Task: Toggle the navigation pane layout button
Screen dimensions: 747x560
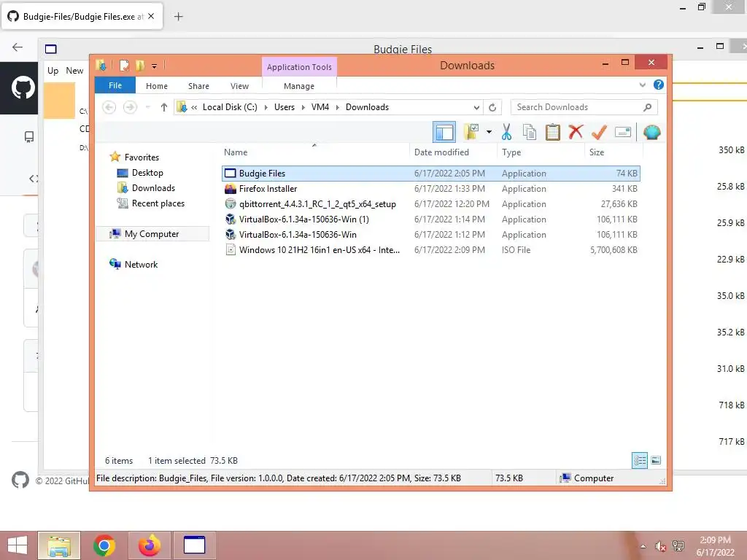Action: click(x=444, y=132)
